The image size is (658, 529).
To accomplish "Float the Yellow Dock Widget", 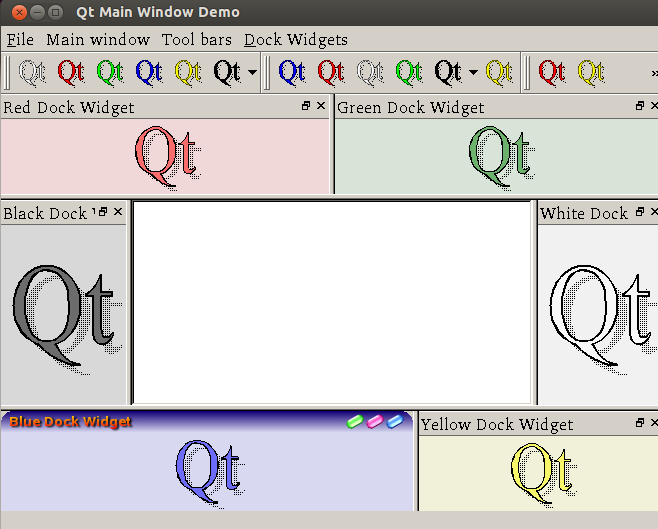I will click(x=640, y=423).
